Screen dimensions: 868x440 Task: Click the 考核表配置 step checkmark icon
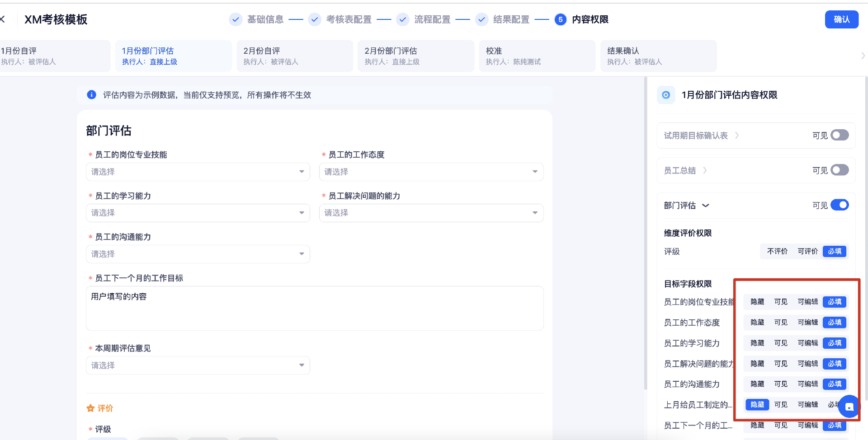click(315, 19)
